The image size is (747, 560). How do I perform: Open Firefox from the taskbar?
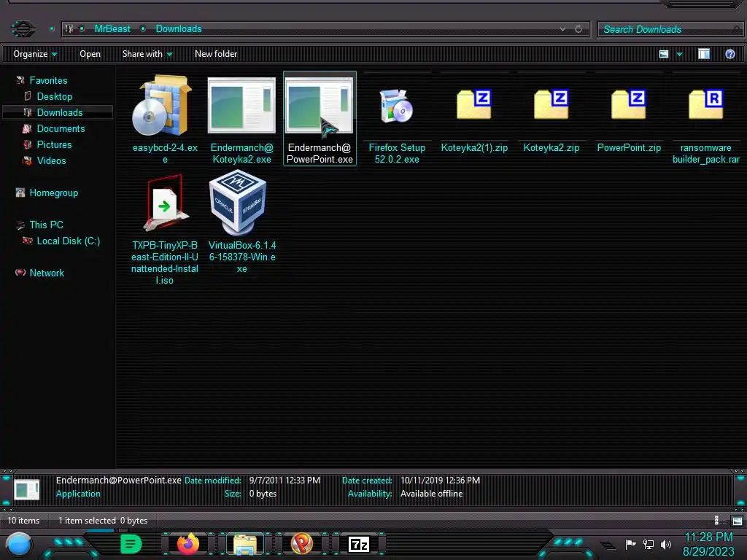pos(187,544)
